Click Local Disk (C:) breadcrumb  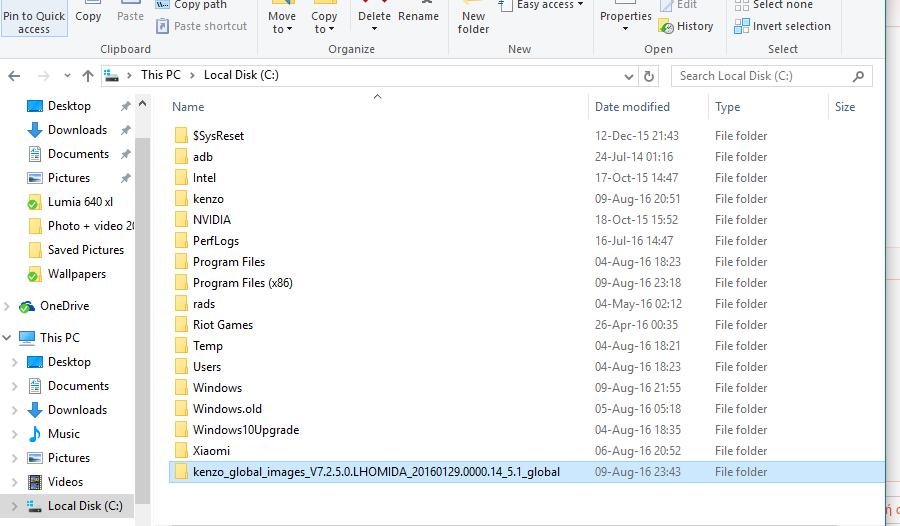click(x=241, y=75)
